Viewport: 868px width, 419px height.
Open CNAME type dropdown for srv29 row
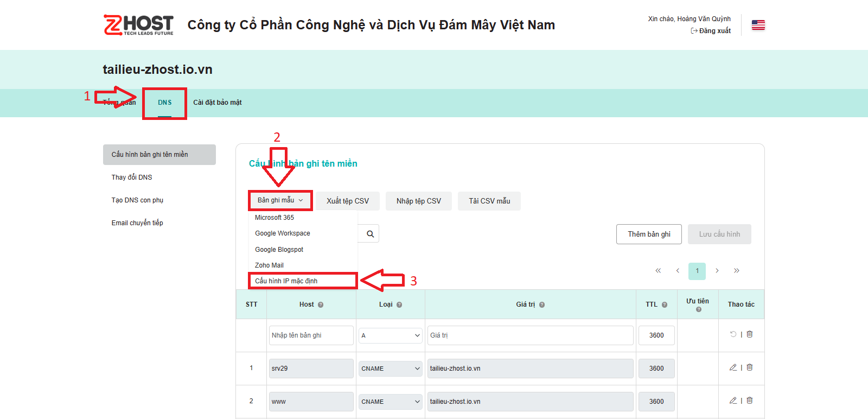click(x=390, y=369)
